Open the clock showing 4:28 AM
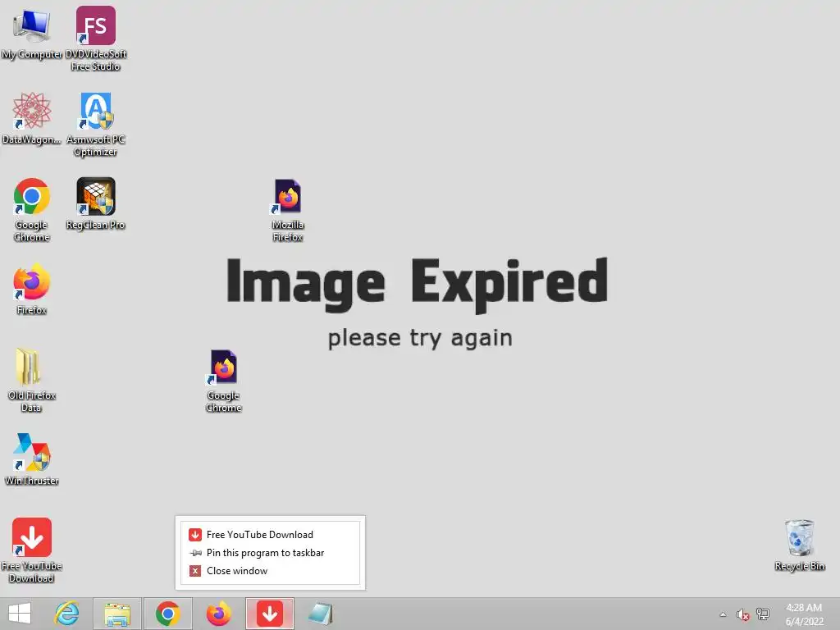The width and height of the screenshot is (840, 630). click(x=804, y=614)
